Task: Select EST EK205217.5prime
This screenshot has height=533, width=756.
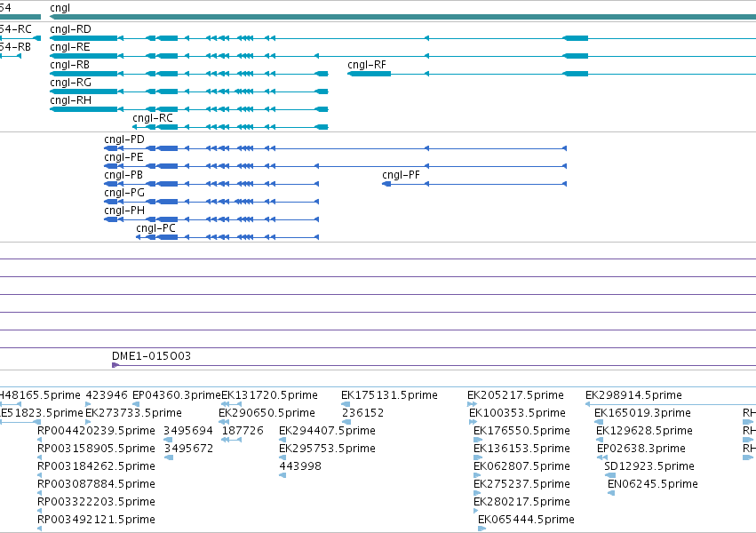Action: tap(515, 395)
